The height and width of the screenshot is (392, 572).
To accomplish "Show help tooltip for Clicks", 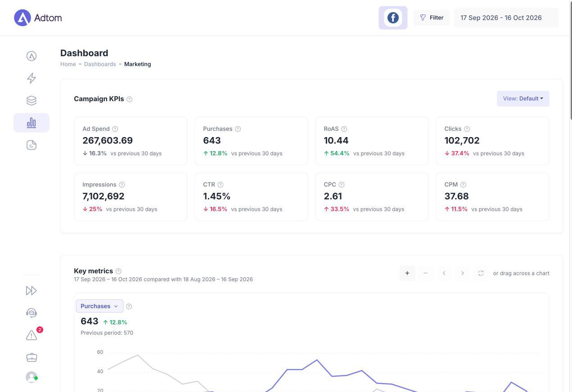I will tap(467, 129).
